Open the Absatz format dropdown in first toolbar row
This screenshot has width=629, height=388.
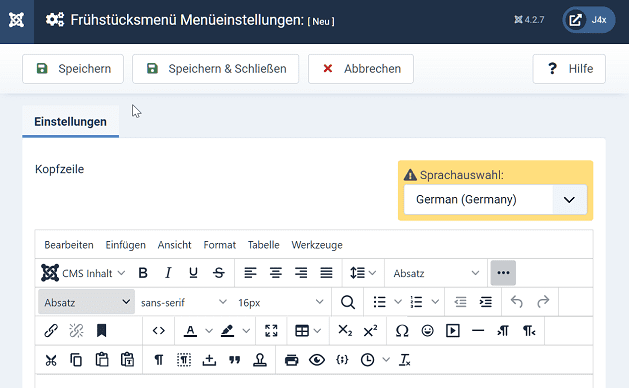click(436, 273)
